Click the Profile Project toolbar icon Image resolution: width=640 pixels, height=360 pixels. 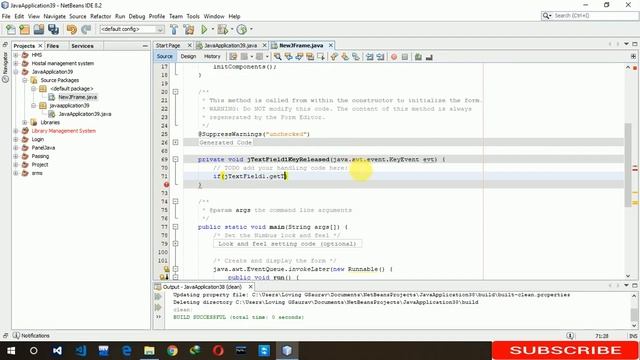point(242,29)
